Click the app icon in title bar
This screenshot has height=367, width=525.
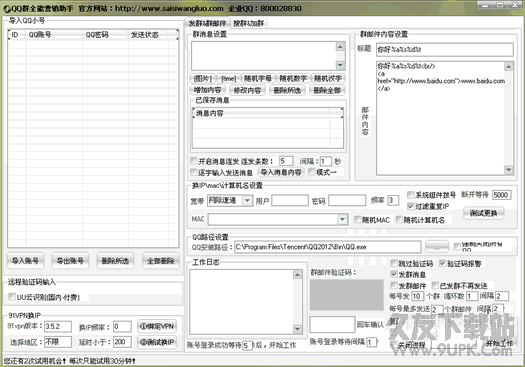[7, 9]
